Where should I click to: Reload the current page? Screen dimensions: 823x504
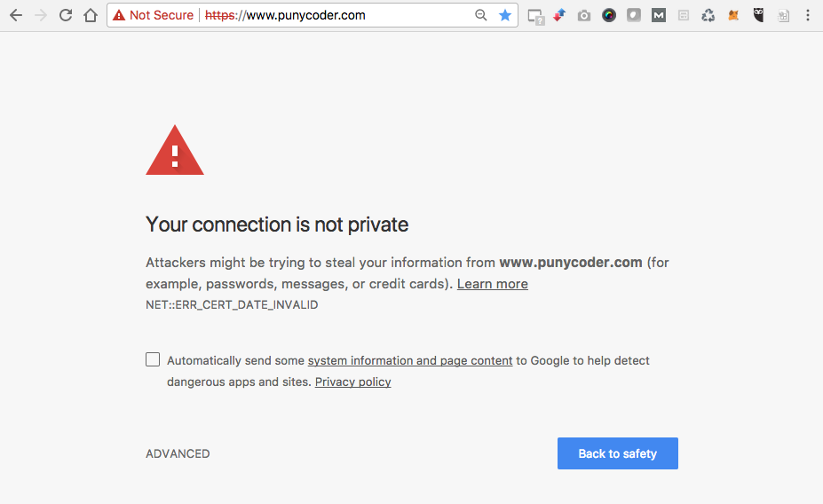click(66, 15)
